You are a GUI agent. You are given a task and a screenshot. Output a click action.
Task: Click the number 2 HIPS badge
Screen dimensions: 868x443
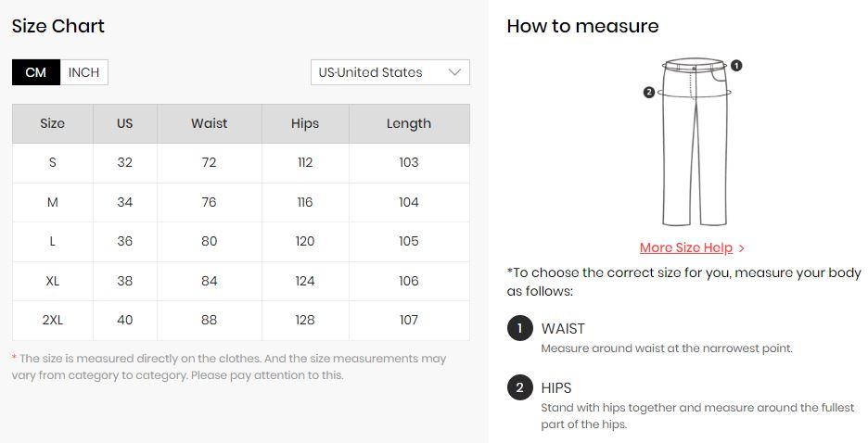pyautogui.click(x=520, y=387)
